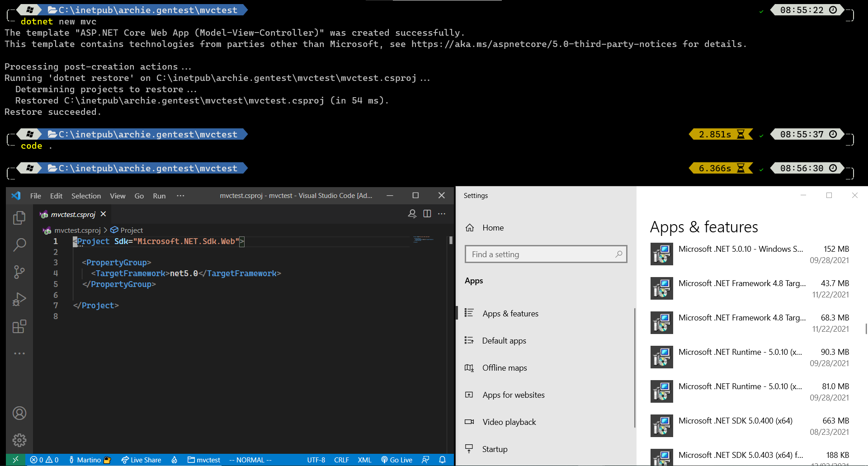This screenshot has width=868, height=466.
Task: Expand the hidden menu bar items ellipsis
Action: (180, 196)
